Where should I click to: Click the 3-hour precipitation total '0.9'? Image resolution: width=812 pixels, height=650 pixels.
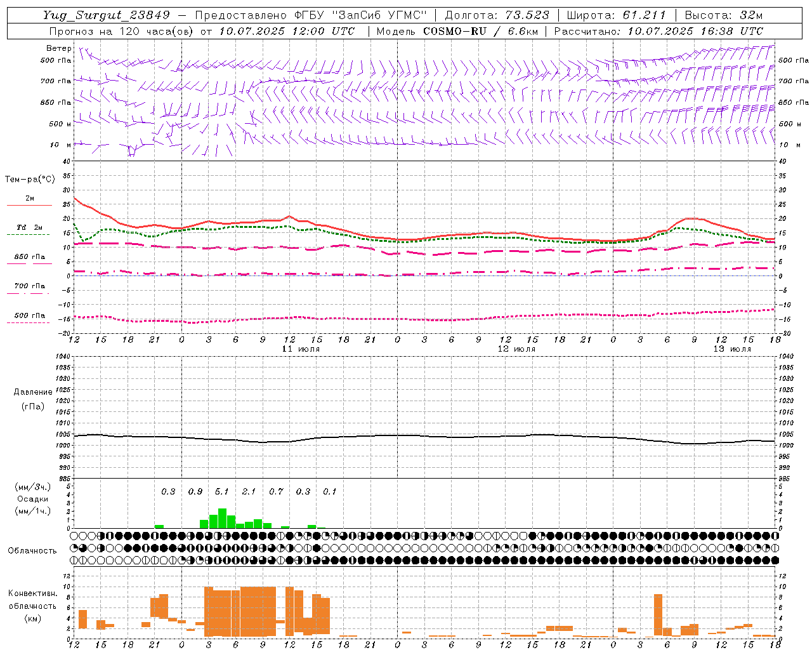pyautogui.click(x=195, y=491)
